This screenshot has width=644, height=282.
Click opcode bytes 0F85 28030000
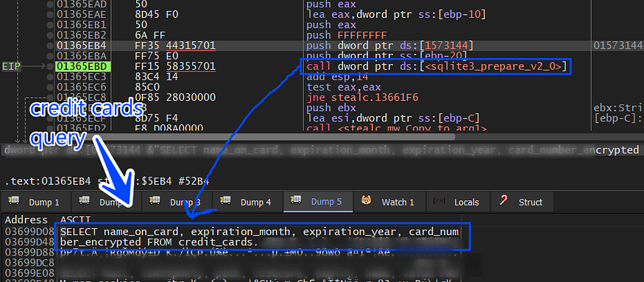click(175, 97)
